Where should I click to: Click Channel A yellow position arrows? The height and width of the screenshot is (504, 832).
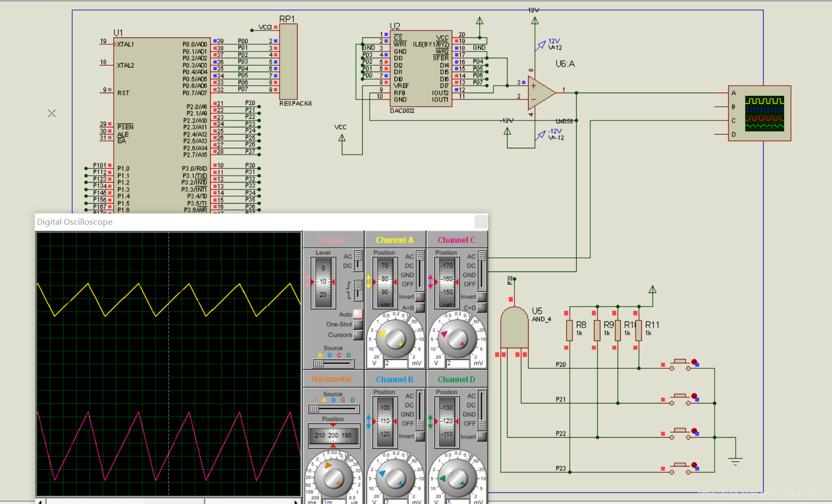click(368, 282)
